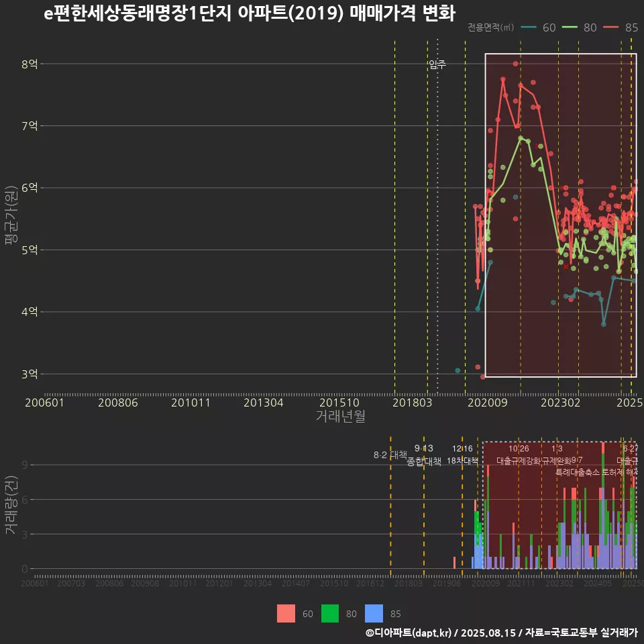644x644 pixels.
Task: Click the red 60 swatch in bottom legend
Action: coord(286,614)
